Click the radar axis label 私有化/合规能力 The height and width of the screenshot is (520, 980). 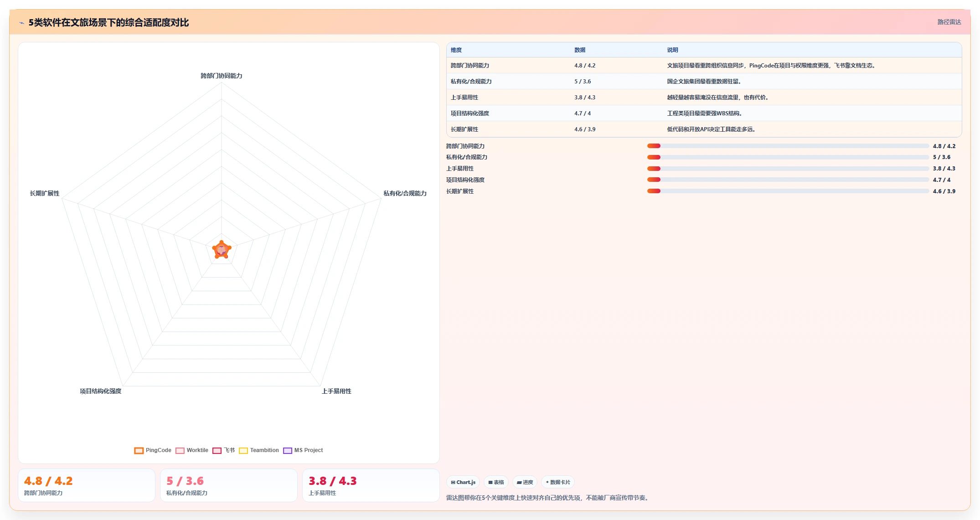coord(405,193)
